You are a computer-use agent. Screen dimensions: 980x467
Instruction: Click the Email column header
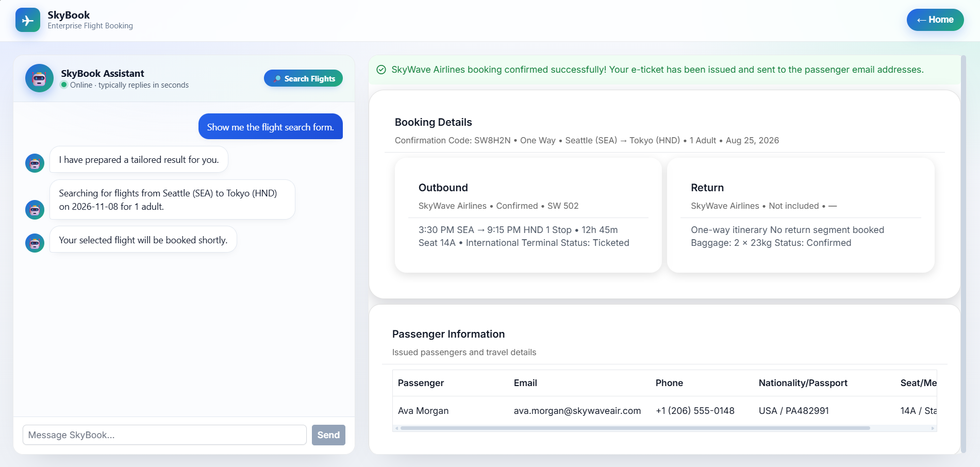coord(525,383)
